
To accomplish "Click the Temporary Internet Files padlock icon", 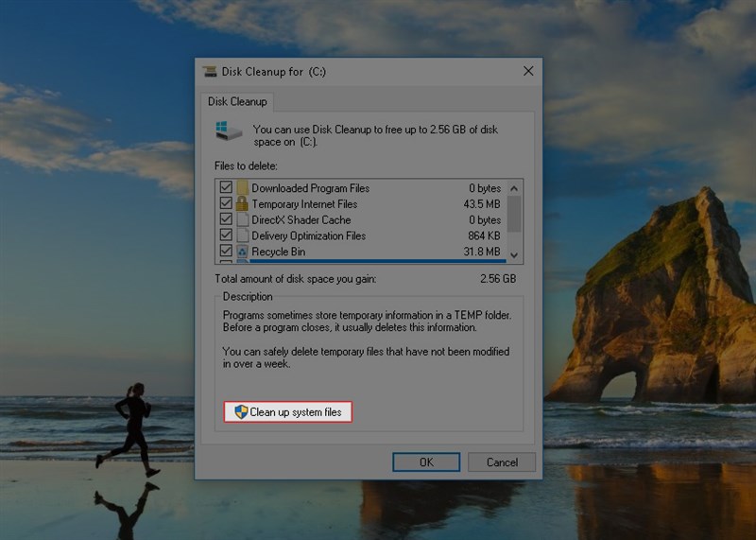I will point(242,204).
